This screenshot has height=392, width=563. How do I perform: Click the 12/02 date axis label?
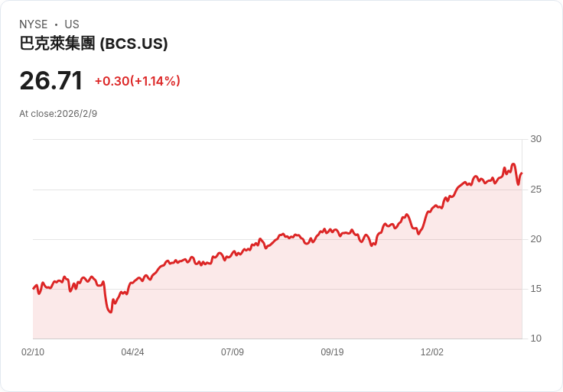[432, 352]
